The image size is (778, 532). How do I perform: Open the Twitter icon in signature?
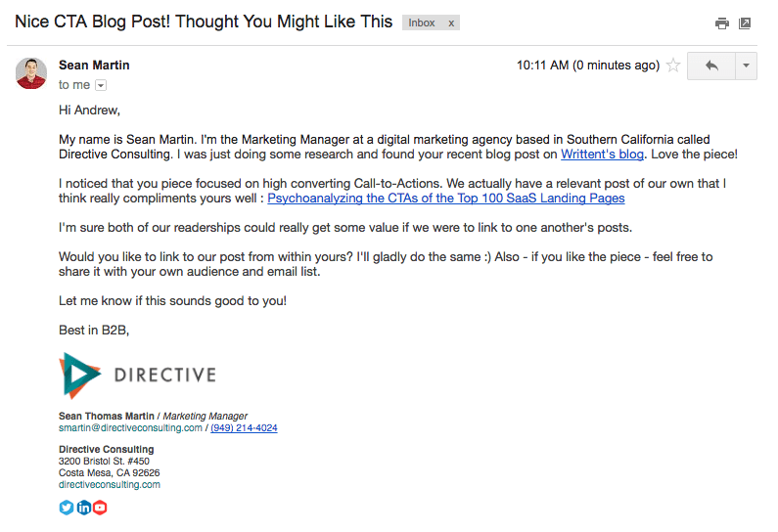pos(66,508)
